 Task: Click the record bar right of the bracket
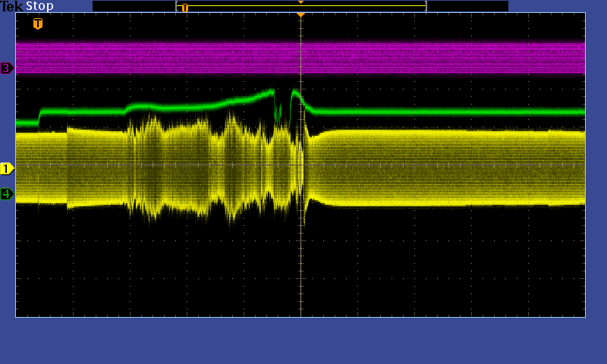(467, 6)
